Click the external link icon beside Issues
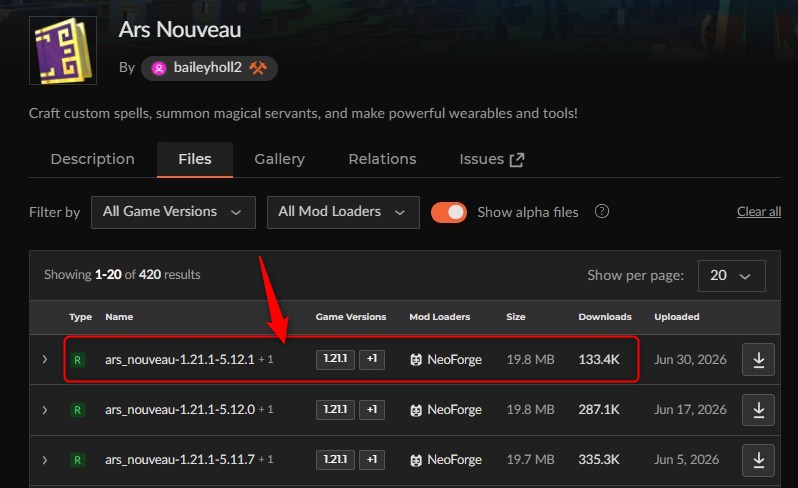Viewport: 798px width, 488px height. coord(517,160)
